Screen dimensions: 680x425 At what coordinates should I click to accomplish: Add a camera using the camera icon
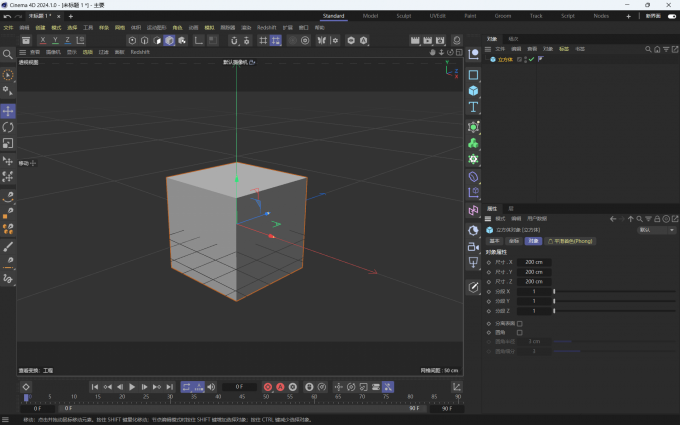(473, 247)
